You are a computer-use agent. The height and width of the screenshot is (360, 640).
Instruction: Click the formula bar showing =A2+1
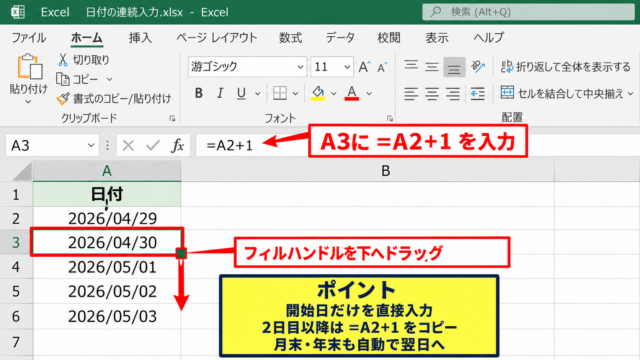pyautogui.click(x=418, y=145)
